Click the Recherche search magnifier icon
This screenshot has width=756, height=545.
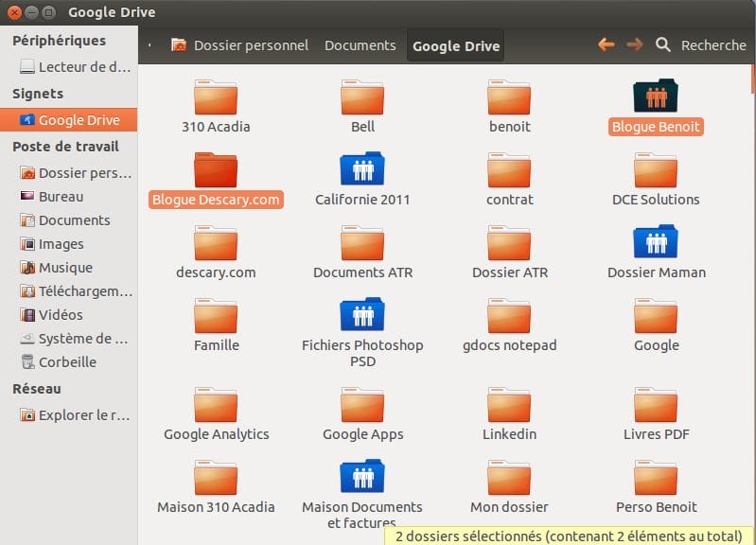click(x=663, y=44)
